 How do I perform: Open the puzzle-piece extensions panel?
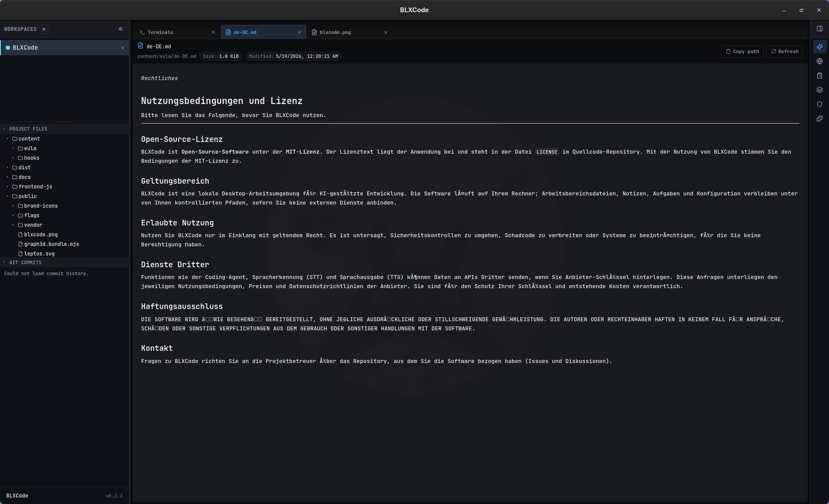pyautogui.click(x=819, y=119)
